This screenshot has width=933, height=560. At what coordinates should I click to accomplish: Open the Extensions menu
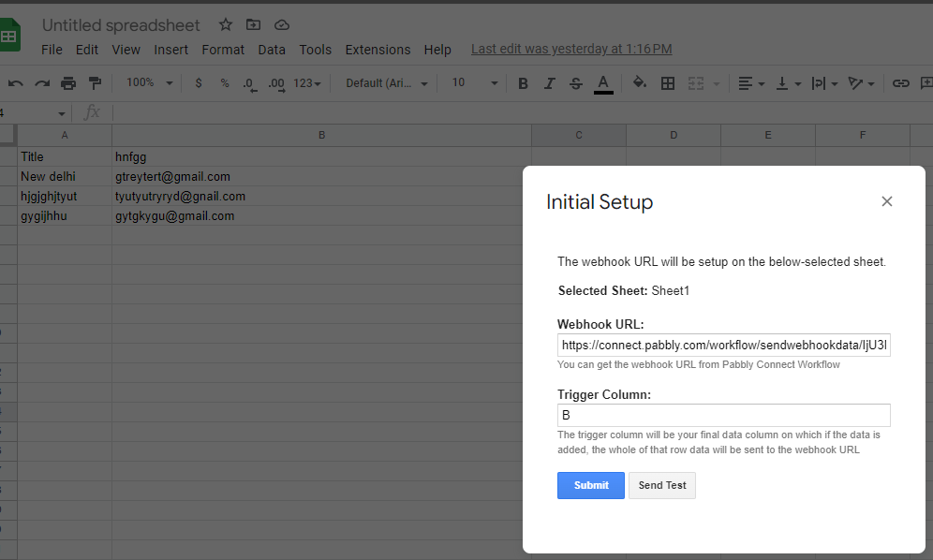click(378, 50)
